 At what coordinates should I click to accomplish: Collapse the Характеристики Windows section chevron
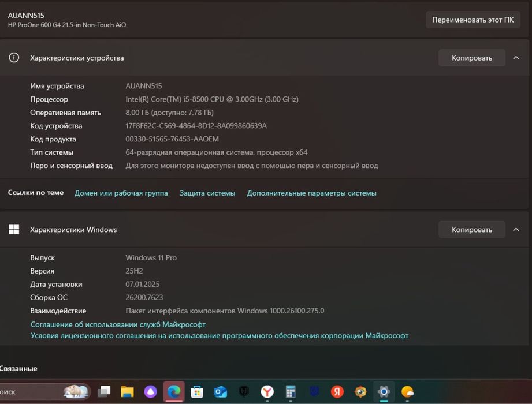(x=516, y=230)
